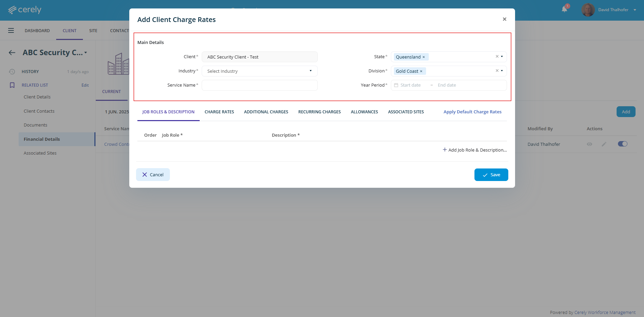
Task: Open the Allowances tab
Action: click(364, 112)
